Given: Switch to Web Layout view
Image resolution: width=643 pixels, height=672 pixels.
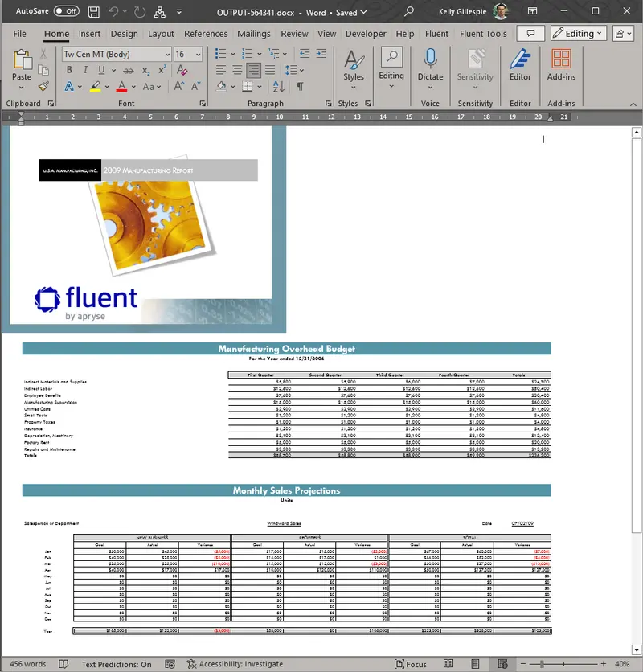Looking at the screenshot, I should click(x=503, y=664).
